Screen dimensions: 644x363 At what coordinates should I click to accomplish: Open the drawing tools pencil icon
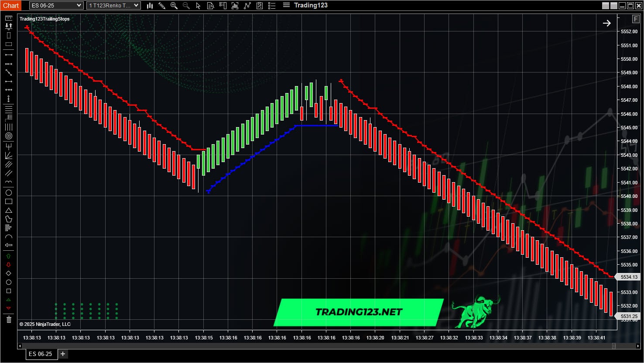click(161, 5)
